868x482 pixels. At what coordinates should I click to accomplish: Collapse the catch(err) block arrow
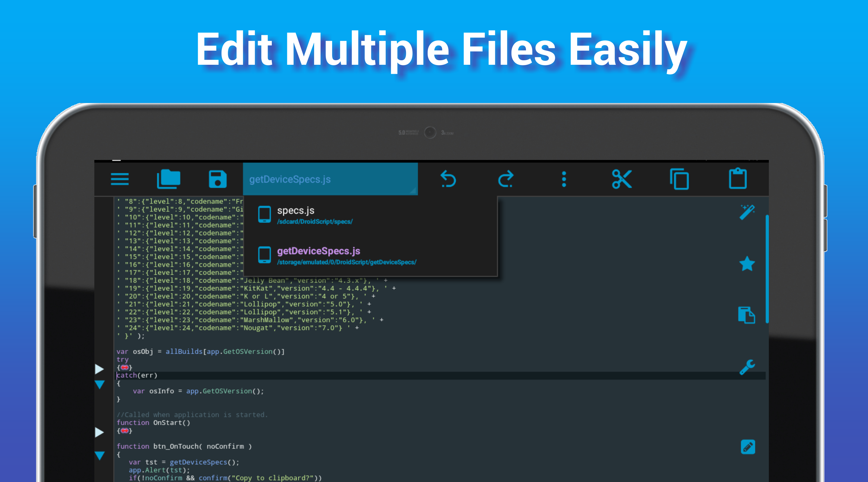click(99, 384)
